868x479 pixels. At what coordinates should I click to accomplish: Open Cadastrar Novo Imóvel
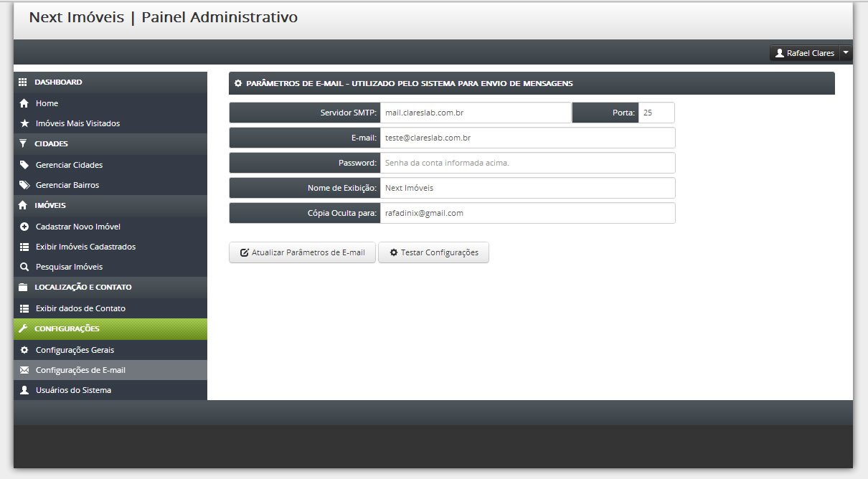click(x=110, y=227)
